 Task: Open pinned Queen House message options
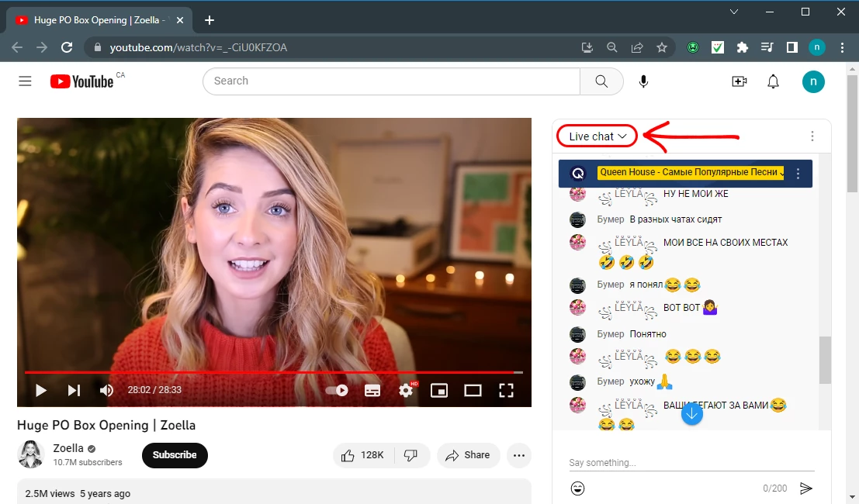pos(798,174)
